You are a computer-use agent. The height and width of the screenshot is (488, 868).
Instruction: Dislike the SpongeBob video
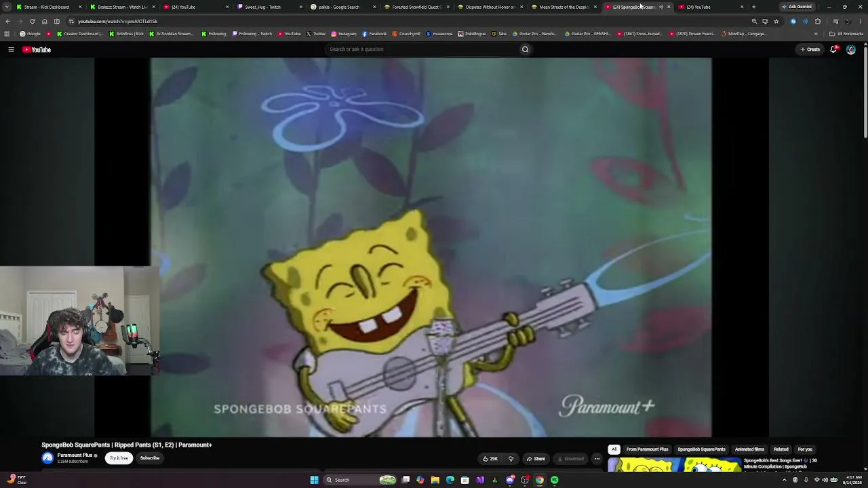[511, 459]
